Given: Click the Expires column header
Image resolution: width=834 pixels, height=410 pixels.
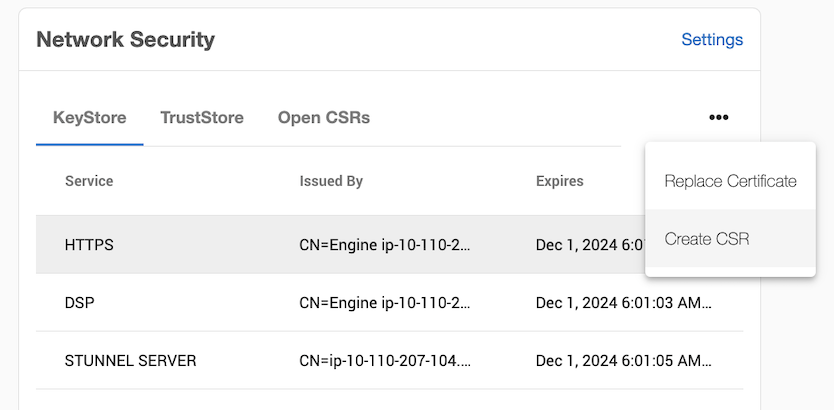Looking at the screenshot, I should click(560, 181).
